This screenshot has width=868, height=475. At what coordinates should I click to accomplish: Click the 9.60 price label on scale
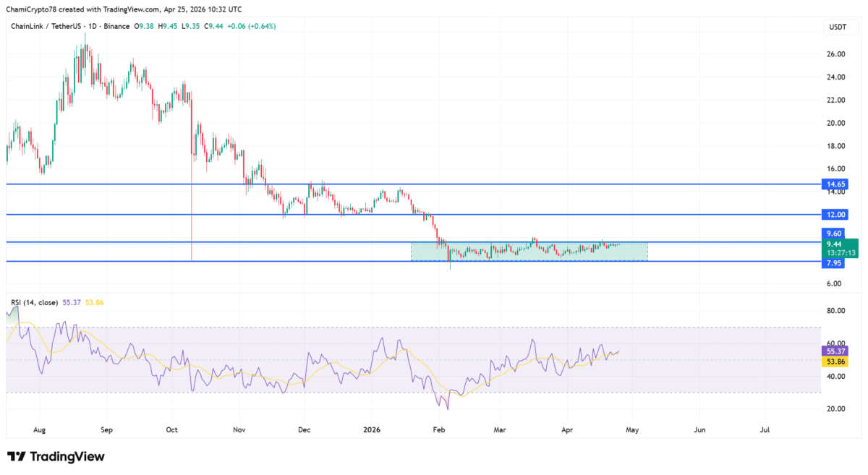pos(835,234)
